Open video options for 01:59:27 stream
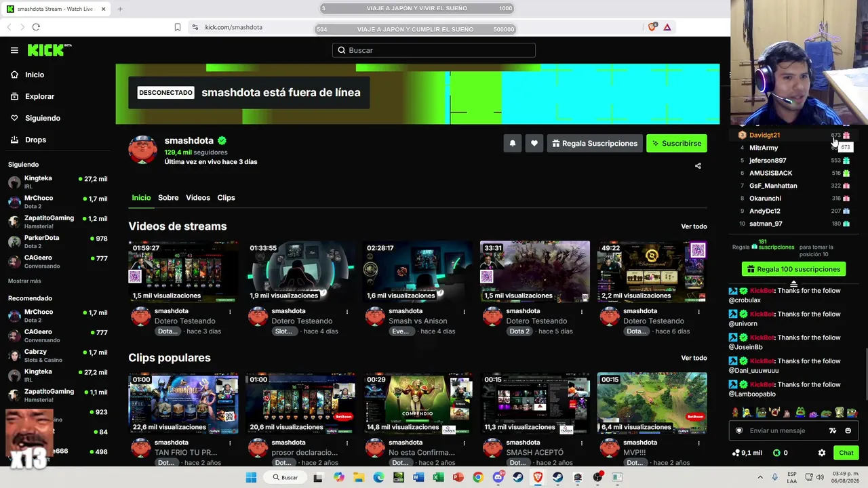The height and width of the screenshot is (488, 868). coord(230,312)
